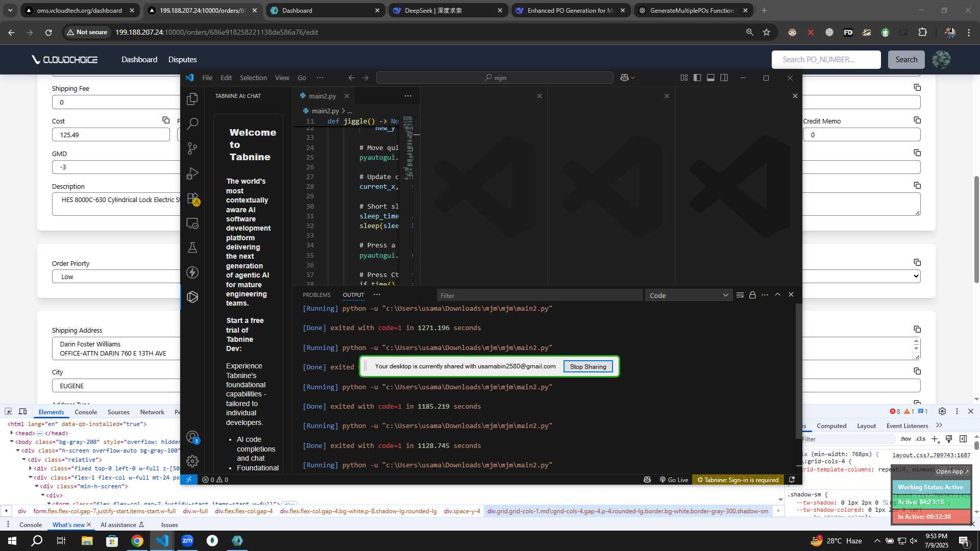The height and width of the screenshot is (551, 980).
Task: Toggle the secondary side bar layout icon
Action: pos(724,78)
